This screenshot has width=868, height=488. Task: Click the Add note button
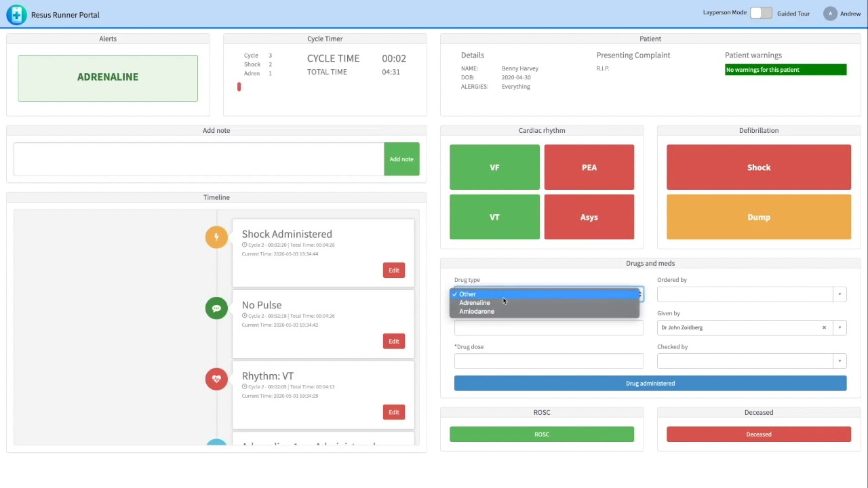(401, 159)
